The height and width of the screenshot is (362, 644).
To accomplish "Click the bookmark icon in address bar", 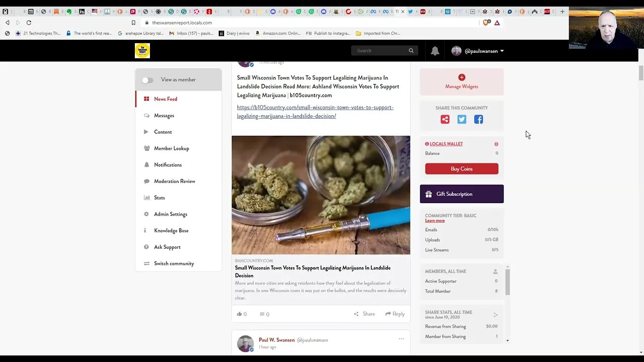I will 133,23.
